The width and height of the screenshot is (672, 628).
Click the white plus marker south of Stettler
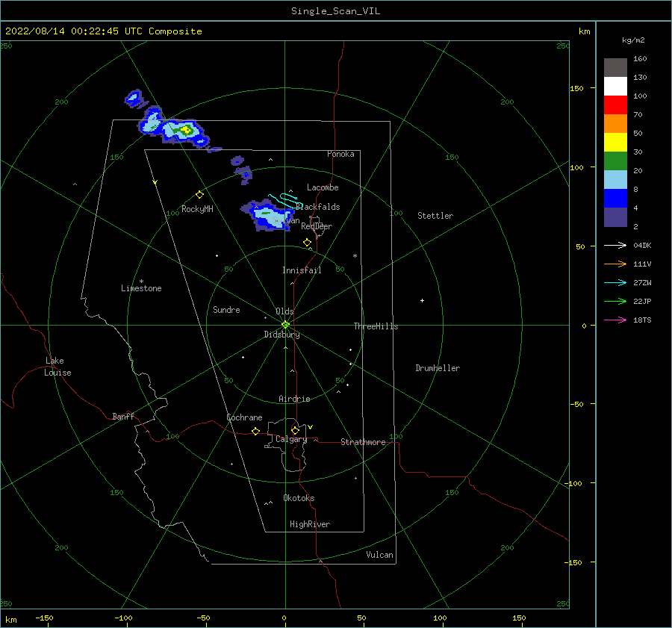[x=422, y=300]
